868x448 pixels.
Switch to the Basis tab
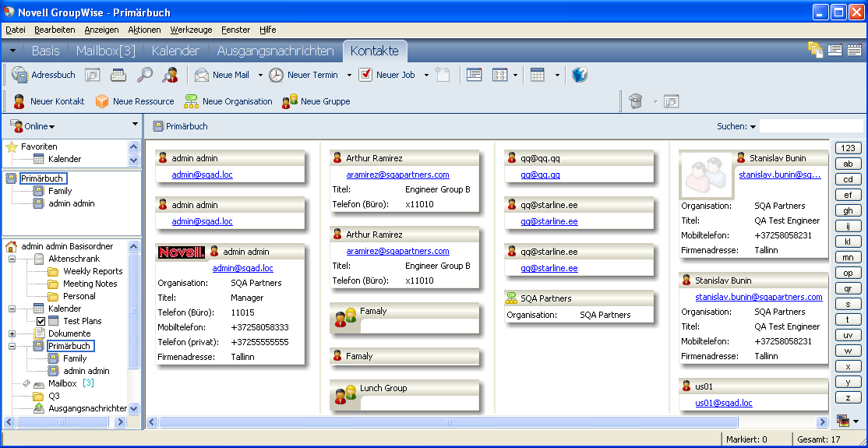pyautogui.click(x=45, y=51)
